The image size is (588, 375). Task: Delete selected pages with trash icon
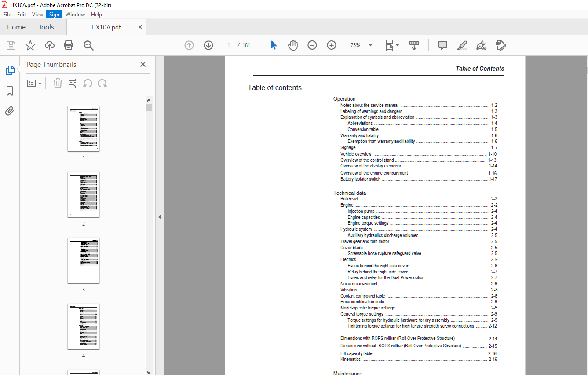(x=58, y=83)
